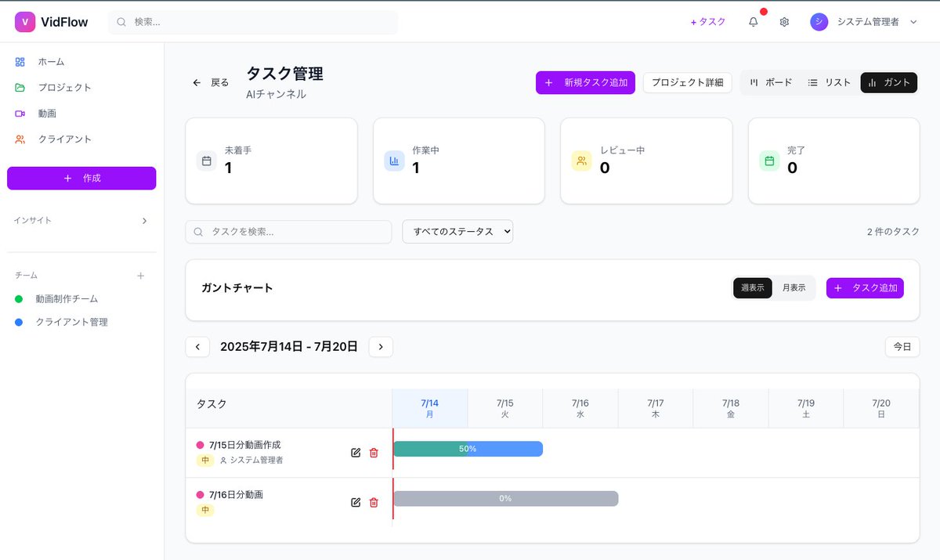The width and height of the screenshot is (940, 560).
Task: Edit the 7/16日分動画 task
Action: click(356, 502)
